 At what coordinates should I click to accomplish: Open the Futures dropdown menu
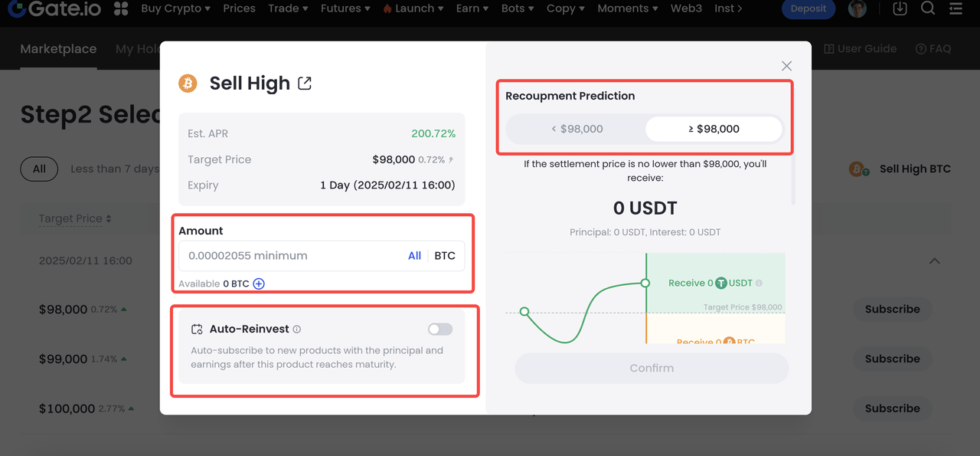point(345,8)
